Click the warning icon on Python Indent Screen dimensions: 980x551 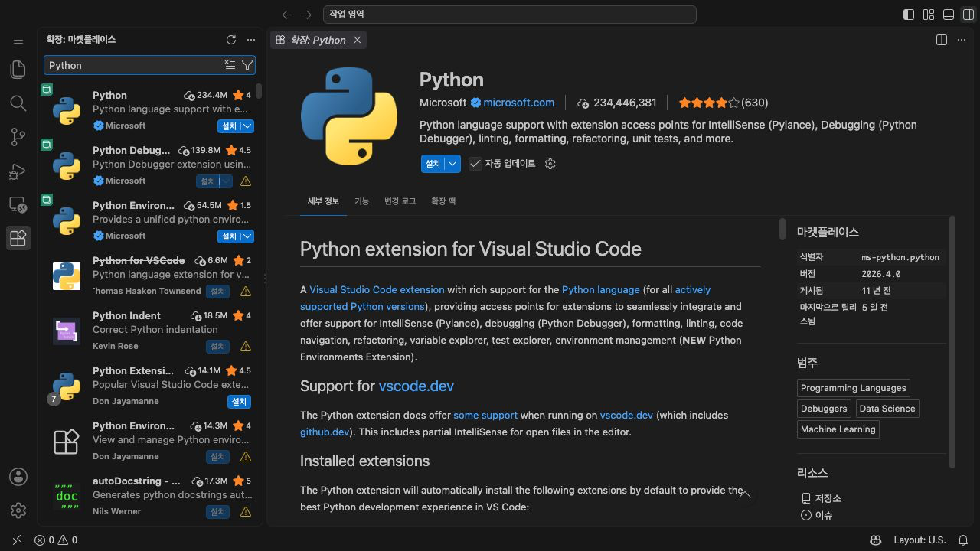(x=246, y=347)
